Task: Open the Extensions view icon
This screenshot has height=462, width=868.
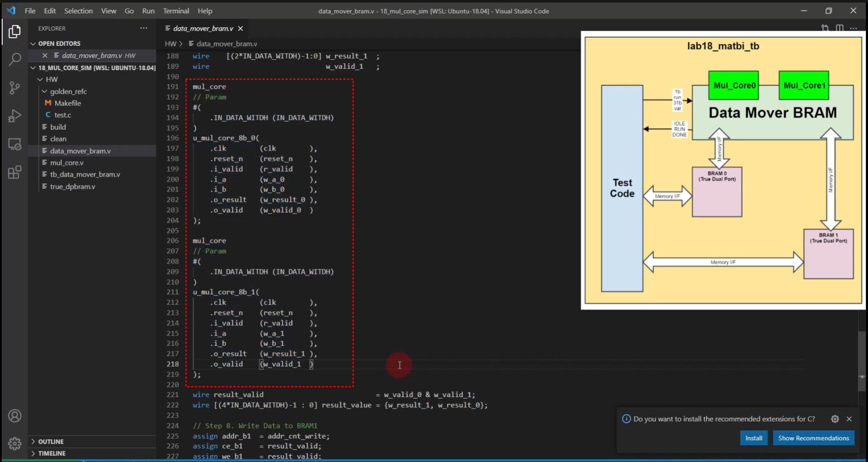Action: pos(15,172)
